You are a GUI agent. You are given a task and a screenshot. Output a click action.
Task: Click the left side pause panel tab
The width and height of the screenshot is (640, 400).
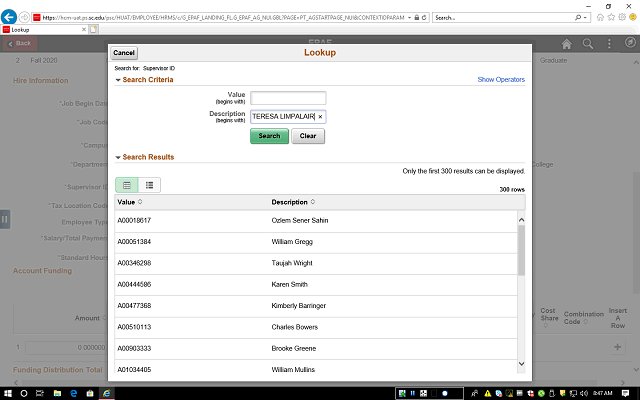(4, 220)
